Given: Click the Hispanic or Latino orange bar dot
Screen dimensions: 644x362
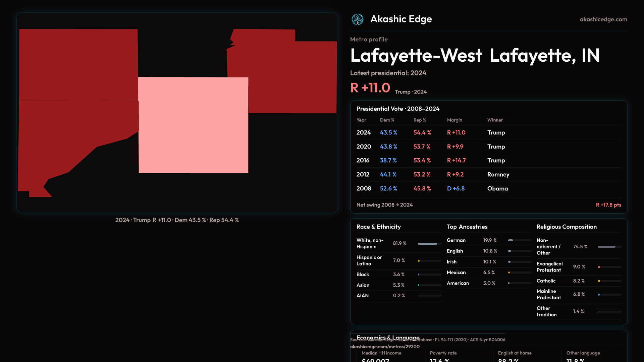Looking at the screenshot, I should coord(419,261).
